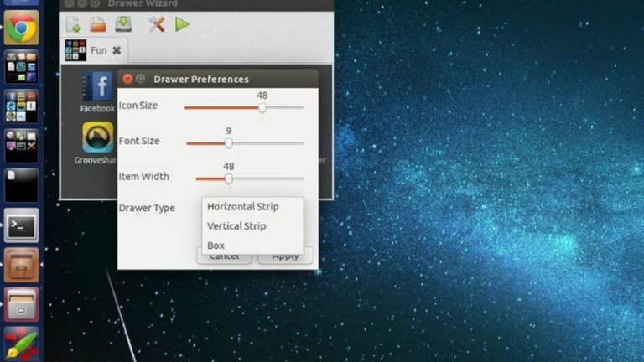Run the drawer with the green play icon
Image resolution: width=644 pixels, height=362 pixels.
point(182,24)
